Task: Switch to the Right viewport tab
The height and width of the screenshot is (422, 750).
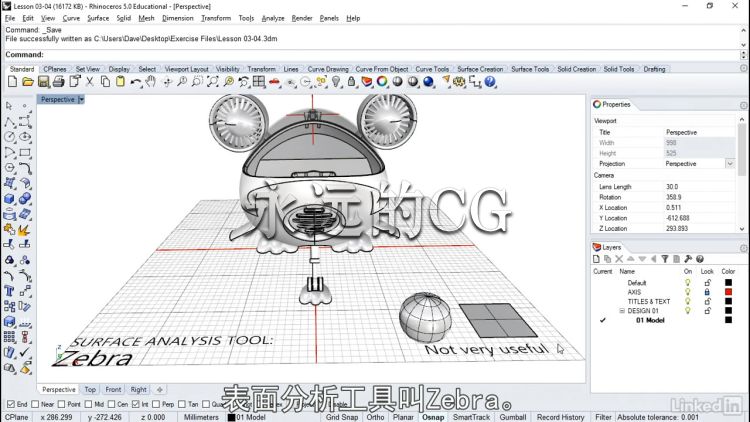Action: [139, 389]
